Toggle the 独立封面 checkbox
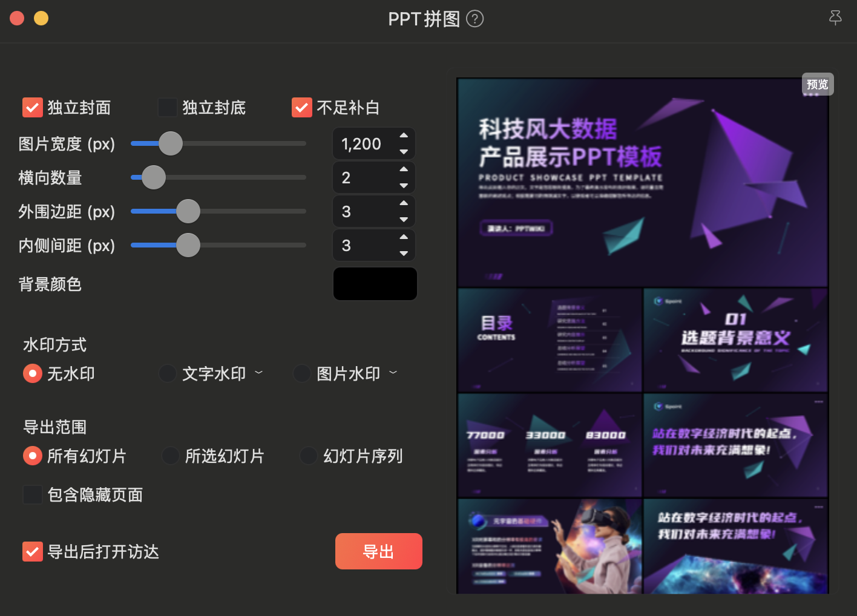The width and height of the screenshot is (857, 616). click(33, 108)
